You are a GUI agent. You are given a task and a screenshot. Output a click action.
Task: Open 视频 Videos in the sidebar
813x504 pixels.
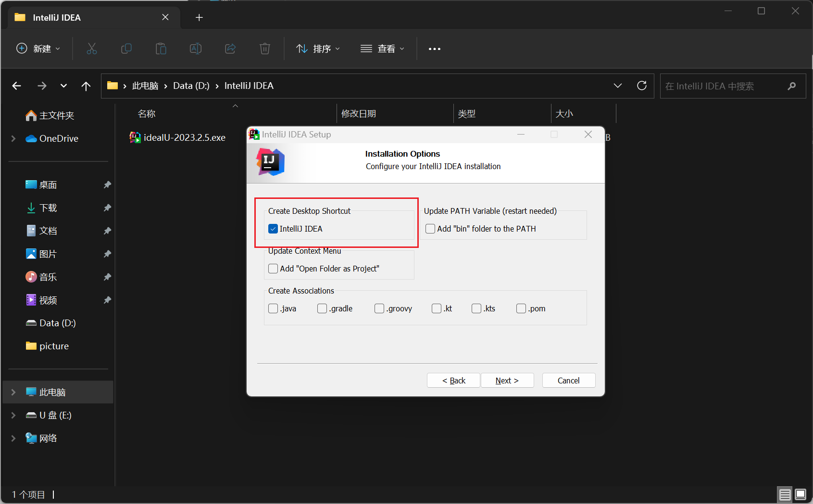point(41,300)
